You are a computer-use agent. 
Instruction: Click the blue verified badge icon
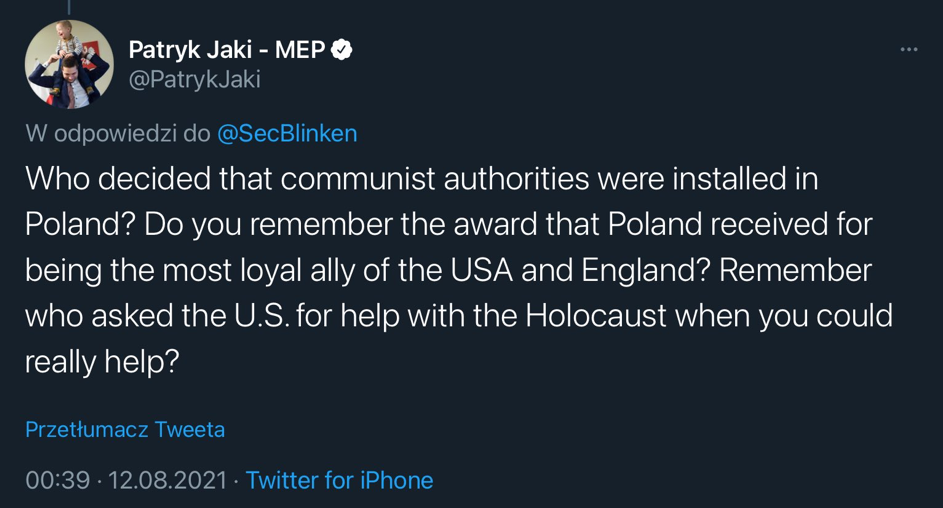342,49
